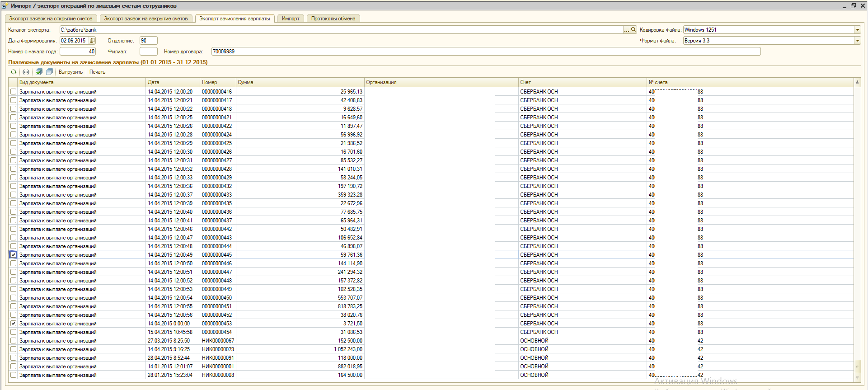Viewport: 868px width, 390px height.
Task: Expand the file format Версия 3.3 dropdown
Action: tap(857, 41)
